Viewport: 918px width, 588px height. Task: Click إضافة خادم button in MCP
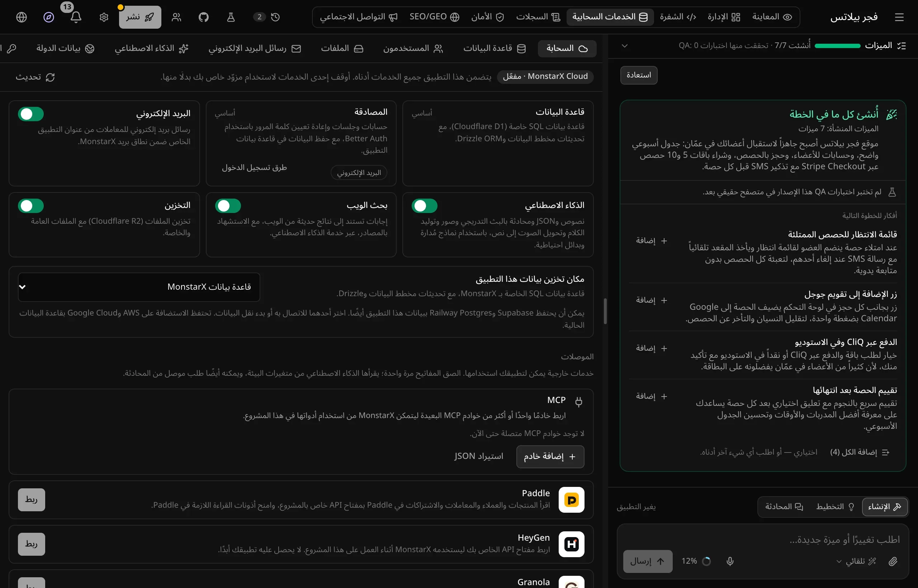pyautogui.click(x=550, y=457)
